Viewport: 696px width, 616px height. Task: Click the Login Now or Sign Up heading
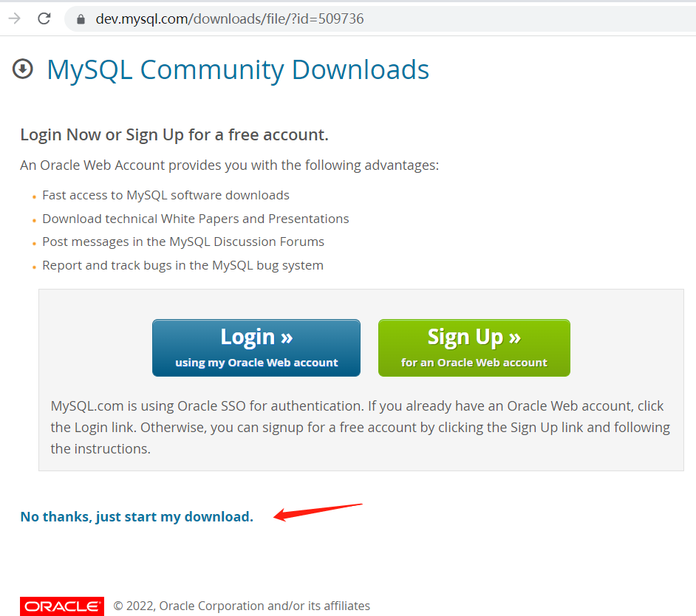point(174,135)
